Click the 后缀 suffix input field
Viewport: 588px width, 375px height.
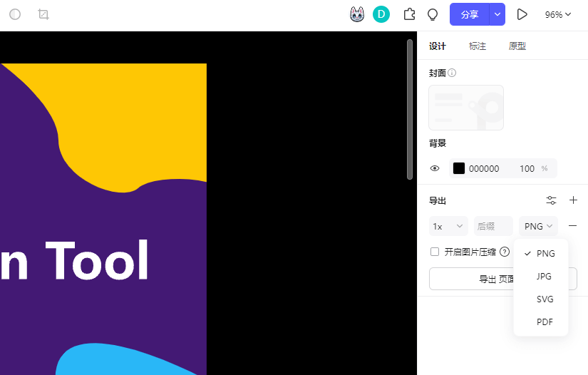[x=493, y=226]
